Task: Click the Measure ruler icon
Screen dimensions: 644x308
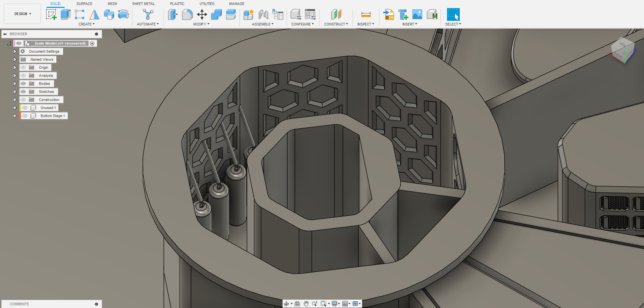Action: (x=366, y=14)
